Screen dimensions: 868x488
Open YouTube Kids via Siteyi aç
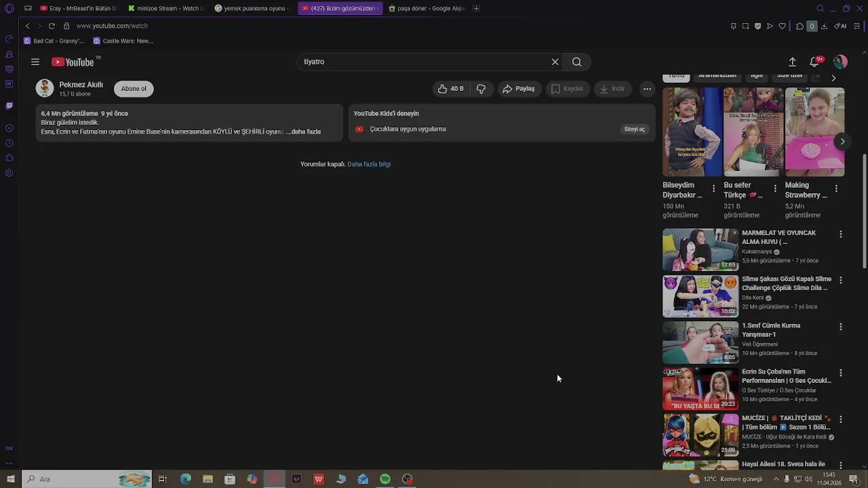tap(635, 129)
